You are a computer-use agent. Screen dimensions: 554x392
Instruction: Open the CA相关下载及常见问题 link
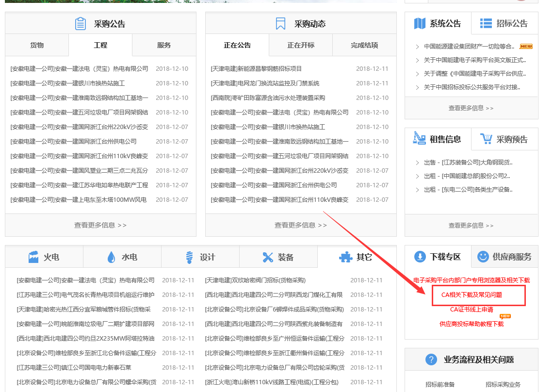pos(472,295)
